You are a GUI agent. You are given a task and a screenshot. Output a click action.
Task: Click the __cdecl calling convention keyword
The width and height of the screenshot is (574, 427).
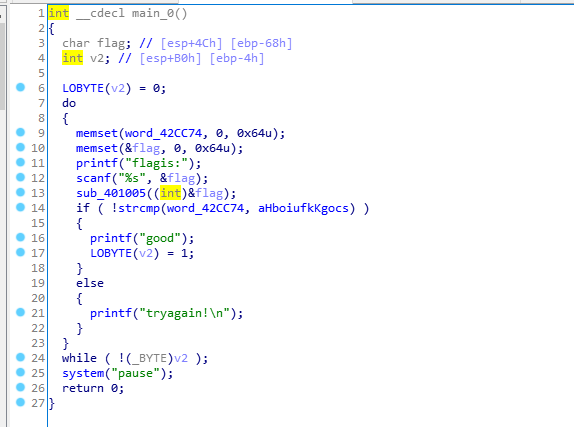click(100, 14)
